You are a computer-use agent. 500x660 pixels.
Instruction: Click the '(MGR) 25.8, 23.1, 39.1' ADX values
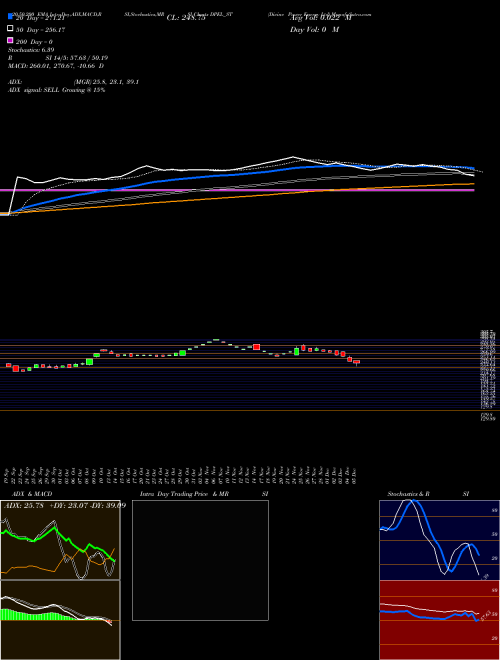pyautogui.click(x=106, y=82)
